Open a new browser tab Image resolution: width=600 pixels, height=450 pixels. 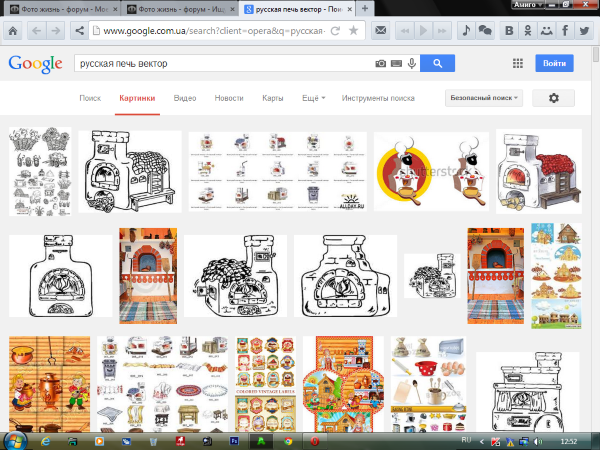(364, 8)
